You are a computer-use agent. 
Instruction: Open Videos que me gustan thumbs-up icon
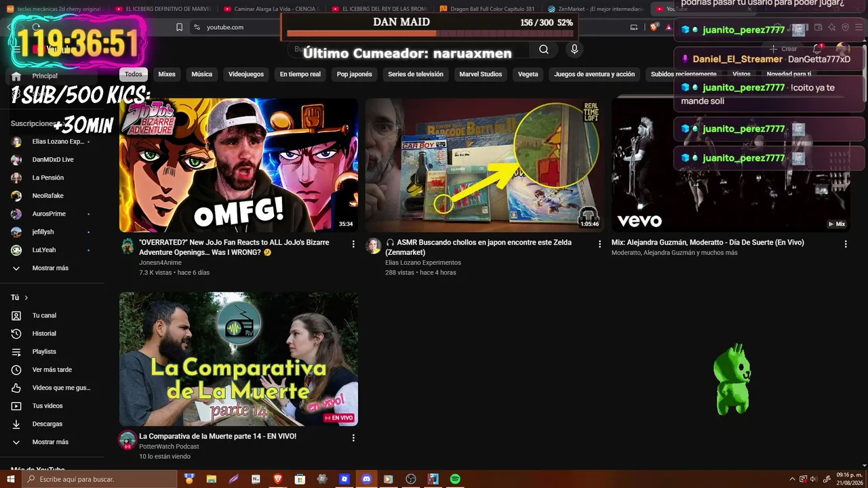[16, 388]
